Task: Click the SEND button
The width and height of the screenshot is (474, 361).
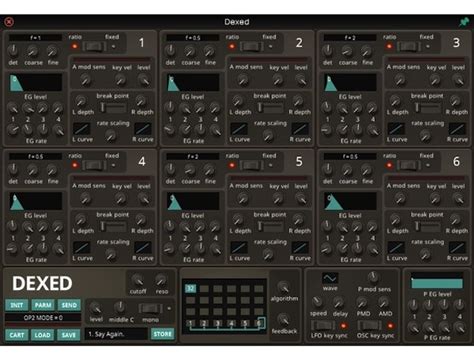Action: (69, 305)
